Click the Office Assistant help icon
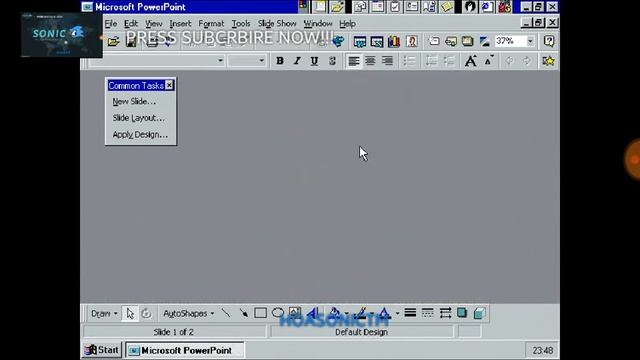Image resolution: width=640 pixels, height=360 pixels. 549,41
